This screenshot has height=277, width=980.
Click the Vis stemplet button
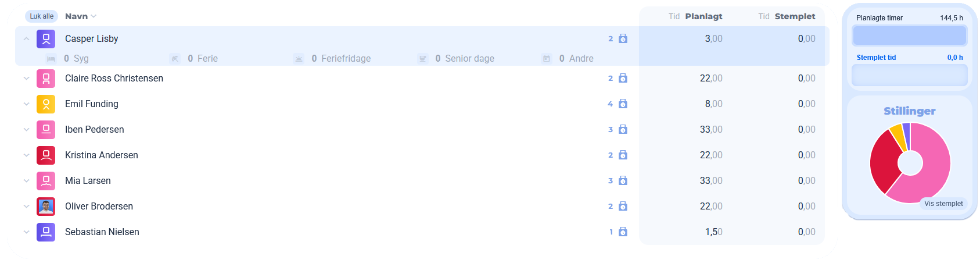tap(943, 204)
